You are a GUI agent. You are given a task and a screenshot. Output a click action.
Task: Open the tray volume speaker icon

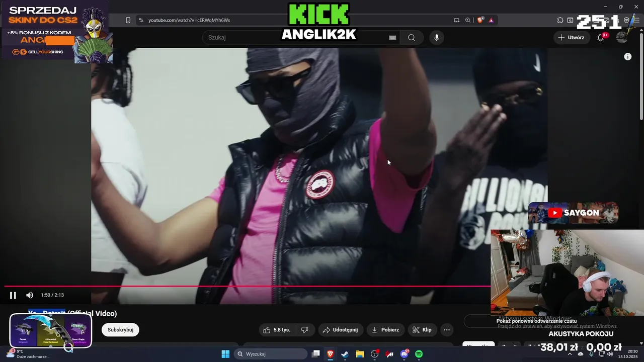tap(611, 354)
